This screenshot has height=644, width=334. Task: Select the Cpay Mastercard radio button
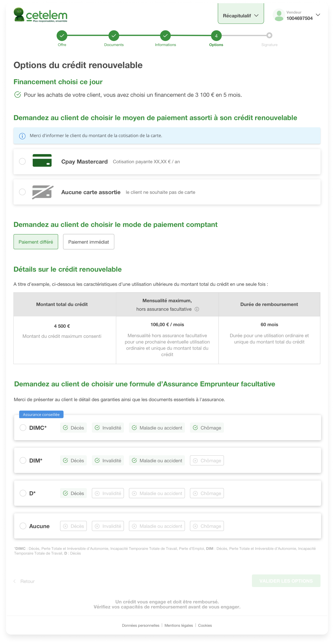coord(22,161)
